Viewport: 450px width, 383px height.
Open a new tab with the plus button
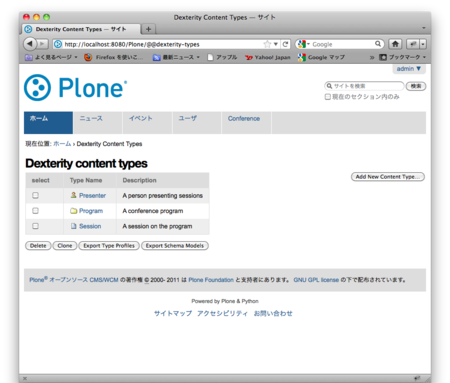(x=148, y=29)
